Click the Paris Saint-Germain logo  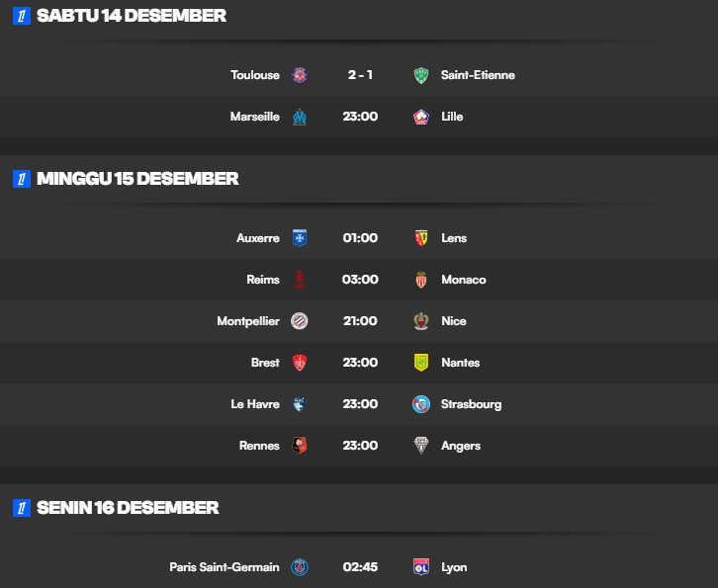point(300,567)
